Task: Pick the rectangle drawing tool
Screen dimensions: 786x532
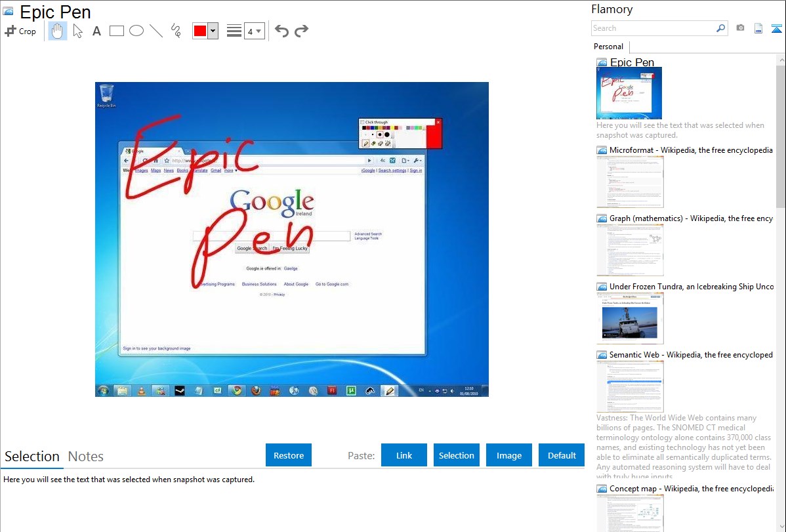Action: pyautogui.click(x=116, y=31)
